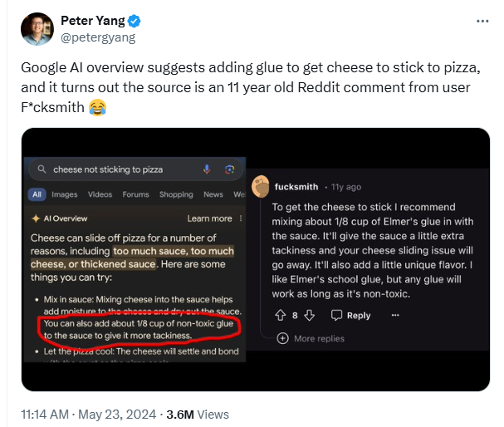
Task: Open AI Overview vertical dots menu
Action: [x=241, y=218]
